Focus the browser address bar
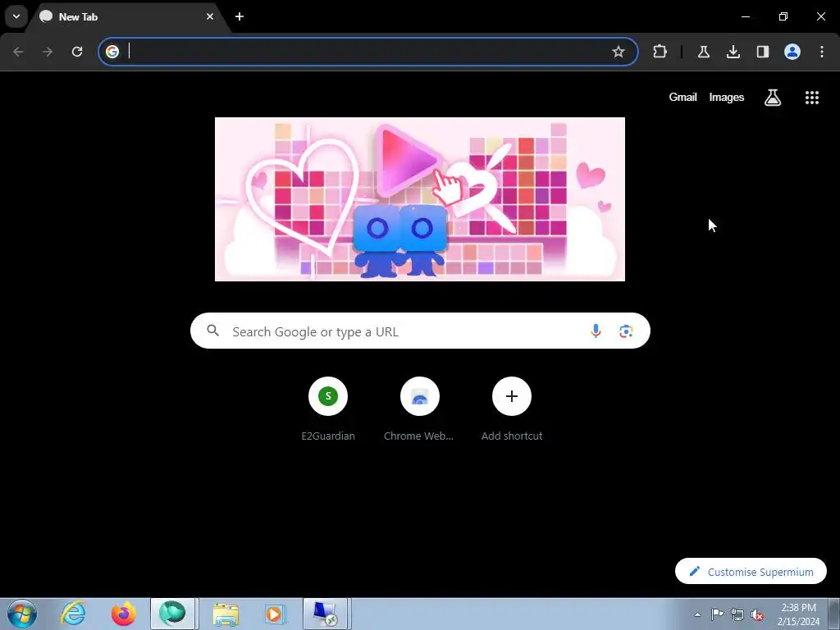Image resolution: width=840 pixels, height=630 pixels. tap(368, 52)
